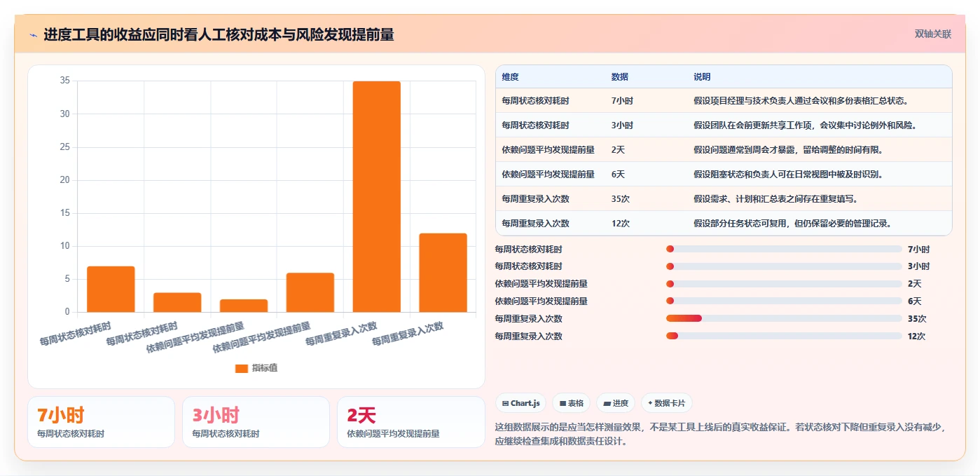Click table description 假设项目经理与技术负责人通过会议和多份表格汇总状态
The height and width of the screenshot is (476, 980).
[x=801, y=101]
